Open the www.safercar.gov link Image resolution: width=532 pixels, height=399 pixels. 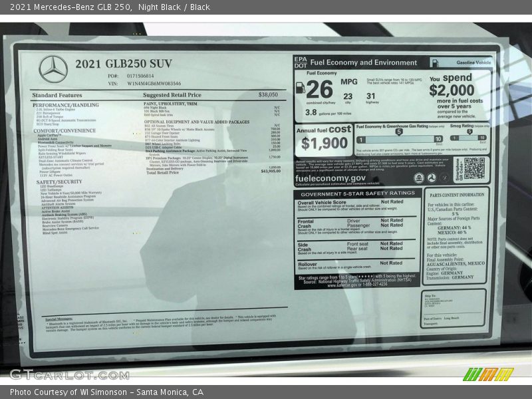click(344, 285)
